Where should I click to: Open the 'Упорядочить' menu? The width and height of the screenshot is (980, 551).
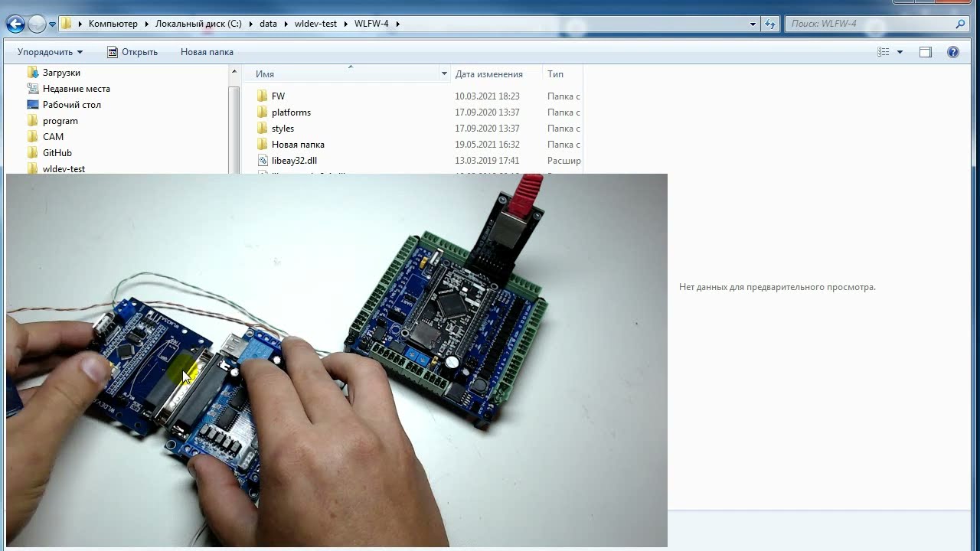pos(50,52)
